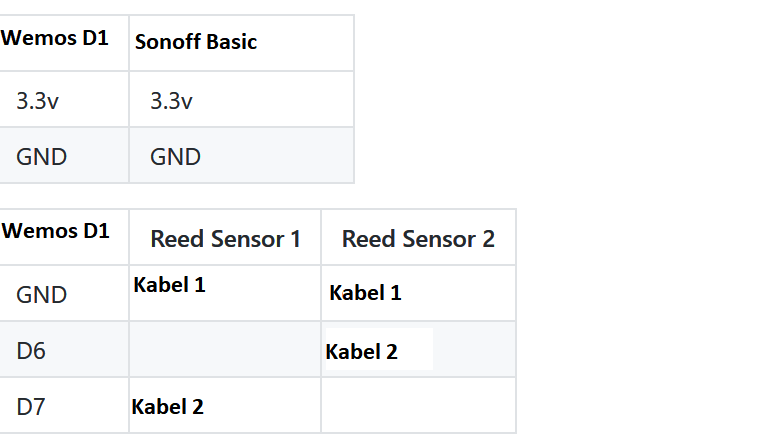Click the GND cell in the lower table
Viewport: 774px width, 436px height.
pos(41,294)
